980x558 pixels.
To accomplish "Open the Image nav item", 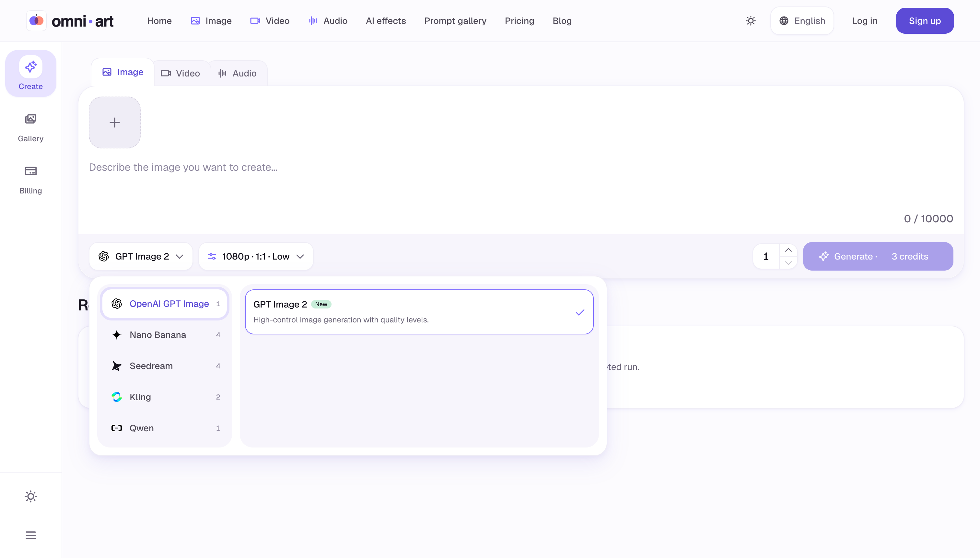I will click(x=211, y=21).
